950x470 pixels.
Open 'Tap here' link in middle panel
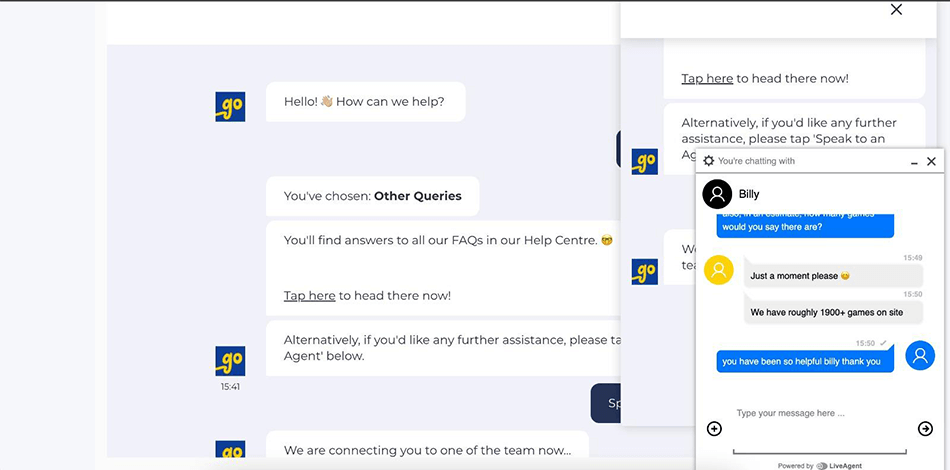point(707,79)
